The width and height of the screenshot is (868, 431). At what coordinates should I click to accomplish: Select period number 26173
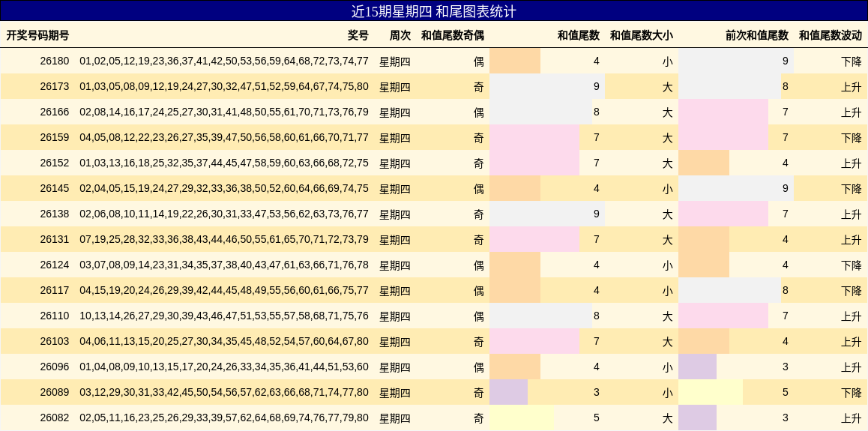pos(54,86)
